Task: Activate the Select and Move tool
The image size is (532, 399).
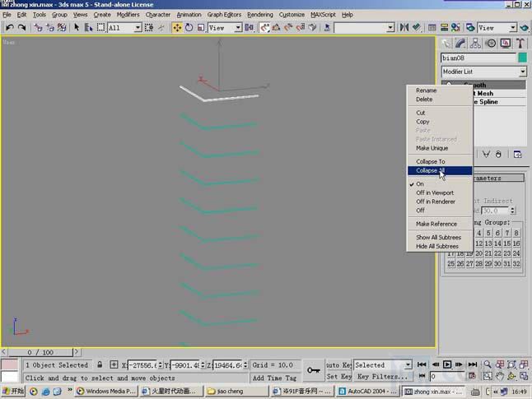Action: [x=177, y=28]
